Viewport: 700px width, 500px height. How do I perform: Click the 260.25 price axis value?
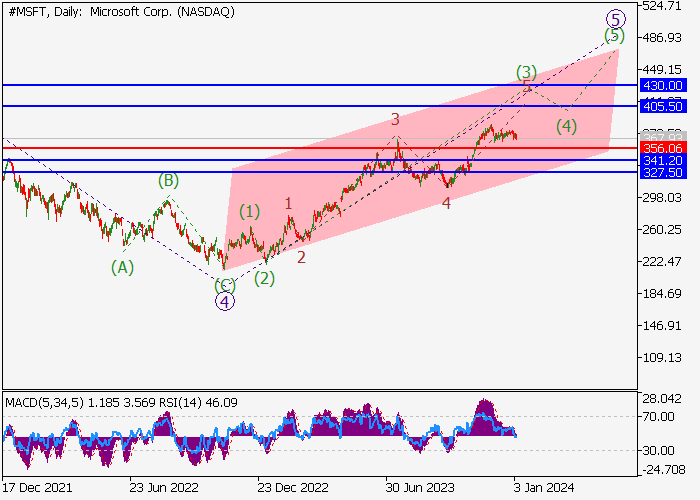point(662,229)
